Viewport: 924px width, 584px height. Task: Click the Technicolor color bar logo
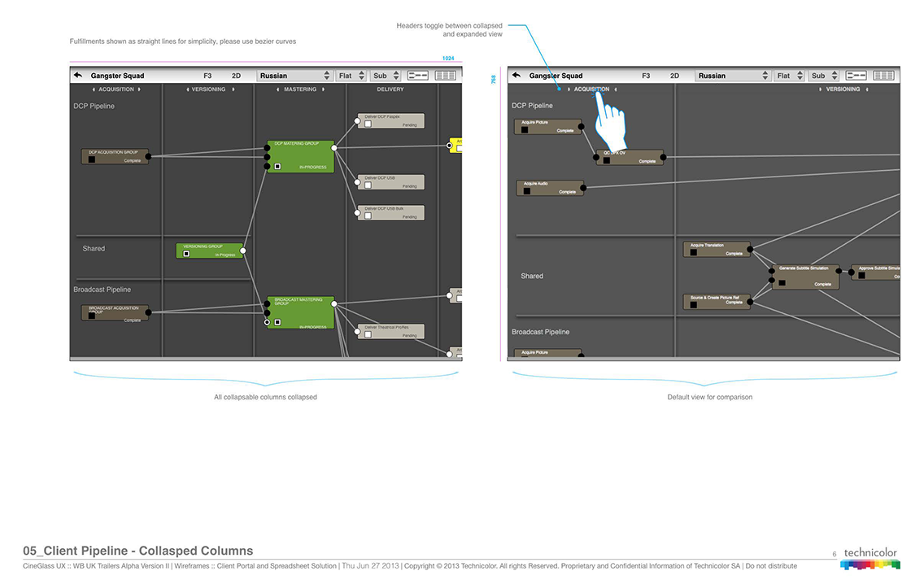pyautogui.click(x=870, y=564)
